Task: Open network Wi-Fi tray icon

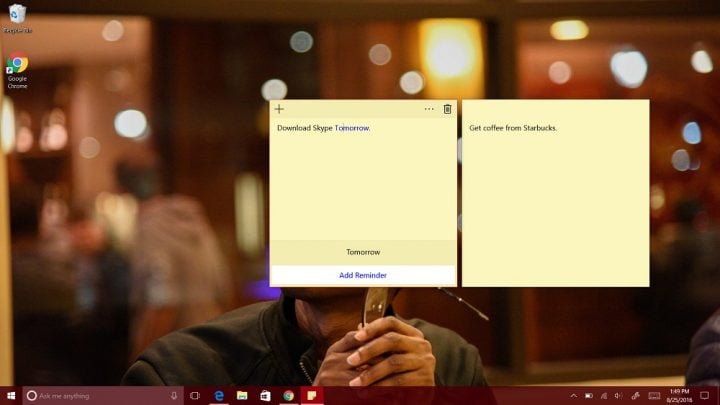Action: coord(604,396)
